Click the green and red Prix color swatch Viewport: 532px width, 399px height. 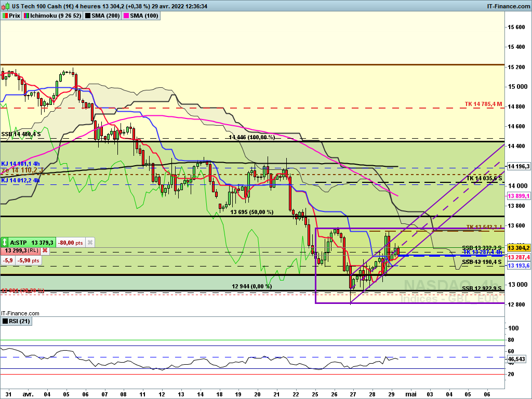click(5, 16)
